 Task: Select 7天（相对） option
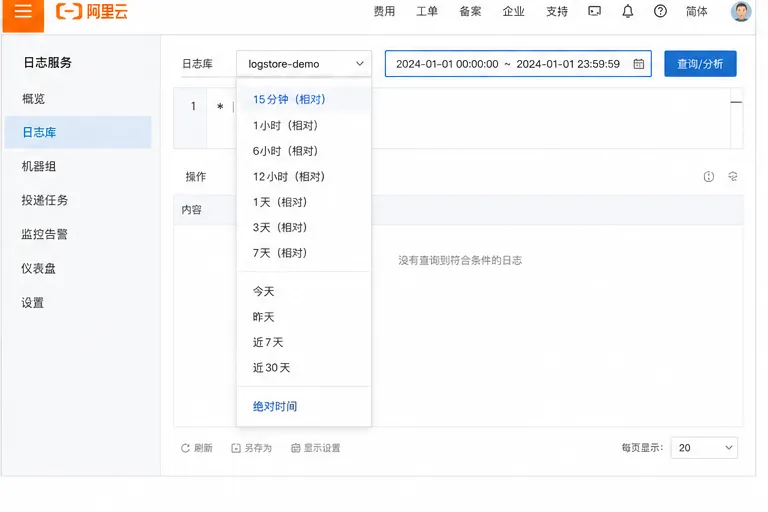[x=304, y=253]
